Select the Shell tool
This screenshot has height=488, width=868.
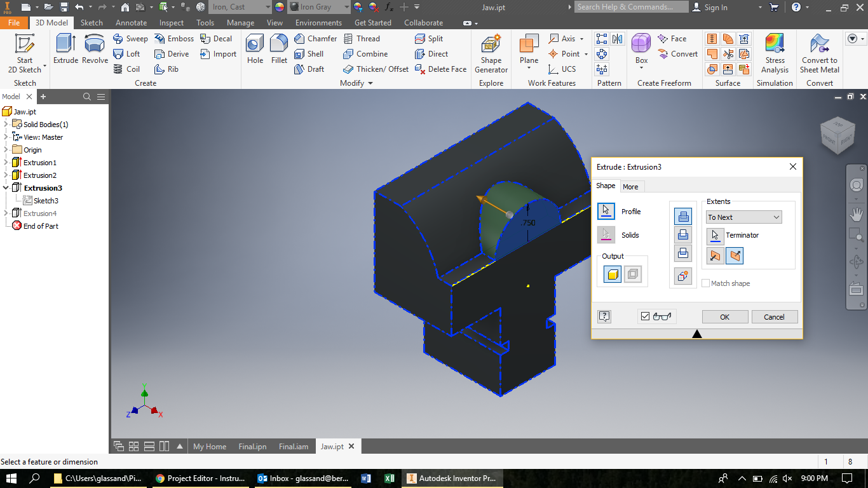click(x=309, y=54)
